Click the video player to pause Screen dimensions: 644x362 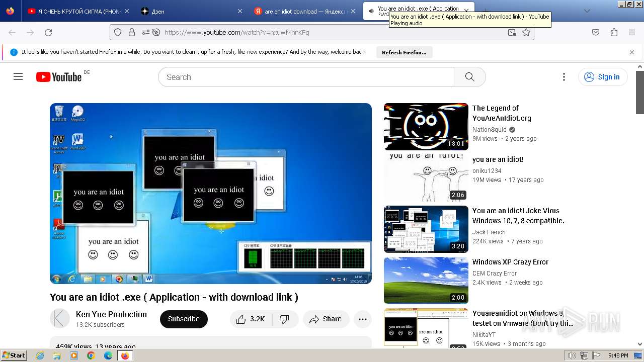click(211, 194)
